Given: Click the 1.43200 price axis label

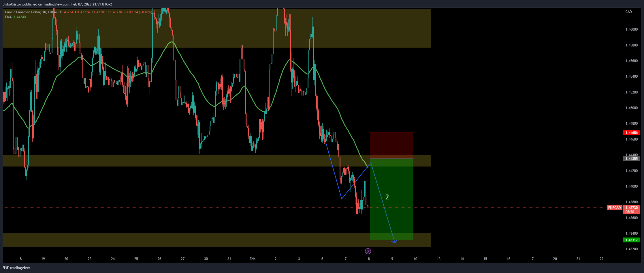Looking at the screenshot, I should (x=632, y=249).
